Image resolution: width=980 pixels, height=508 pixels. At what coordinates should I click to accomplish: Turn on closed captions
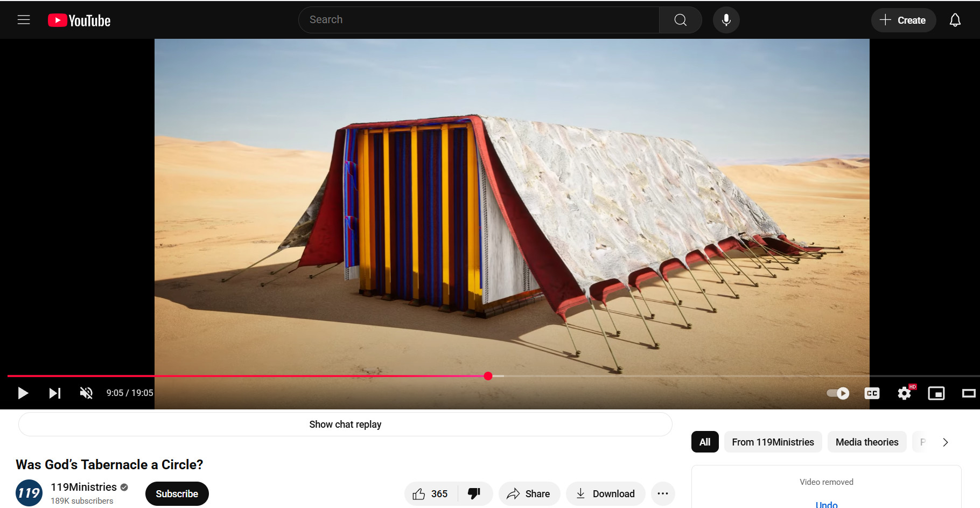(x=872, y=393)
